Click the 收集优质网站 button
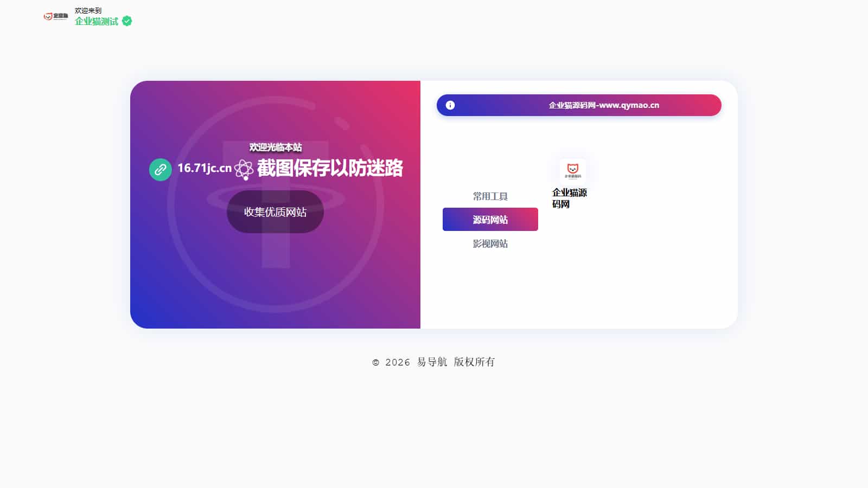The height and width of the screenshot is (488, 868). (x=275, y=212)
